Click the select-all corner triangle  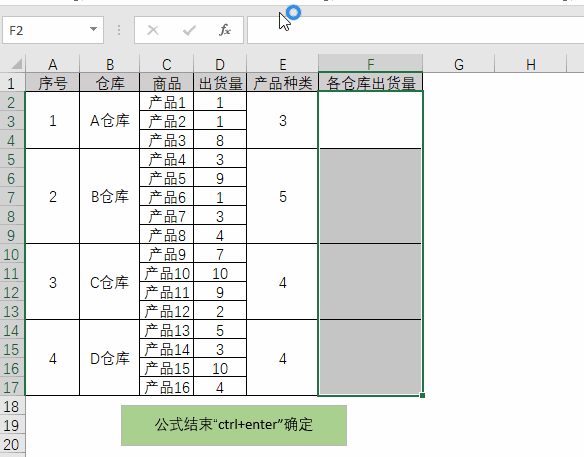point(16,64)
